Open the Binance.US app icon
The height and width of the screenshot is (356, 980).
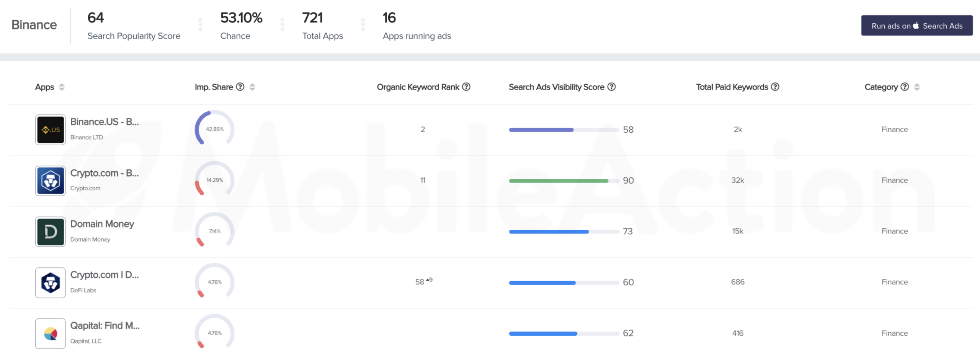click(x=51, y=130)
